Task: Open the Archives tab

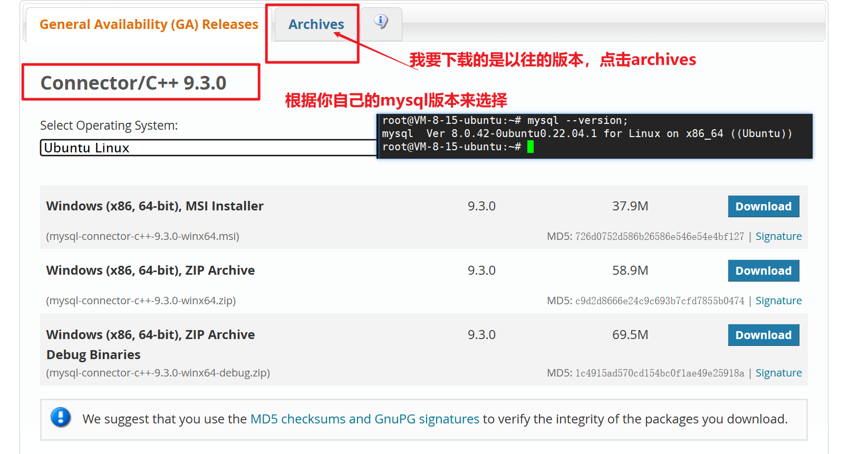Action: pos(316,24)
